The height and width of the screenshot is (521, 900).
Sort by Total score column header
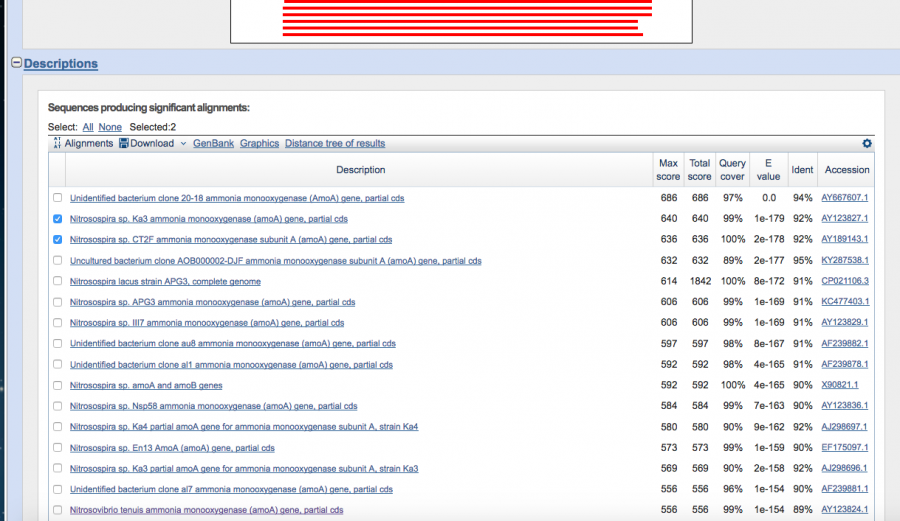click(700, 170)
